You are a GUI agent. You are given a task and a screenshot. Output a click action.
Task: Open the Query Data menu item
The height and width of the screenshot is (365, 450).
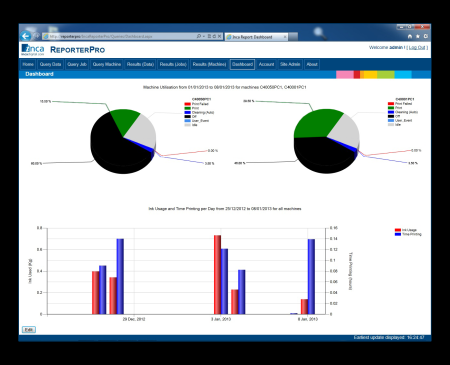click(50, 64)
